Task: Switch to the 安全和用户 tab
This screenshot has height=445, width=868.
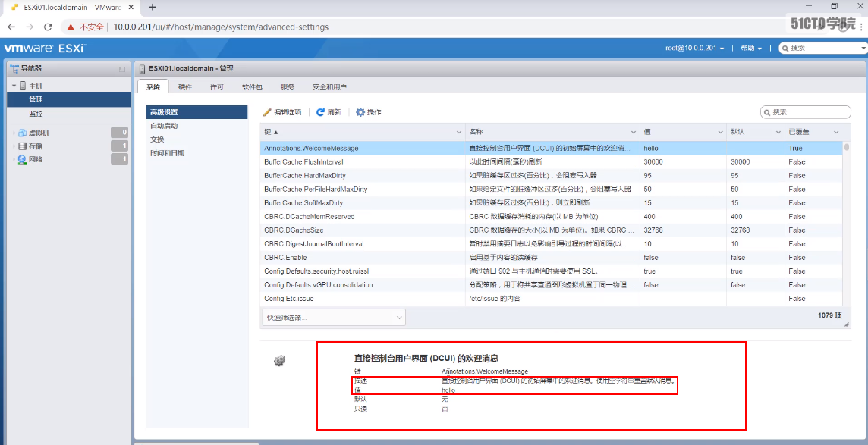Action: [329, 86]
